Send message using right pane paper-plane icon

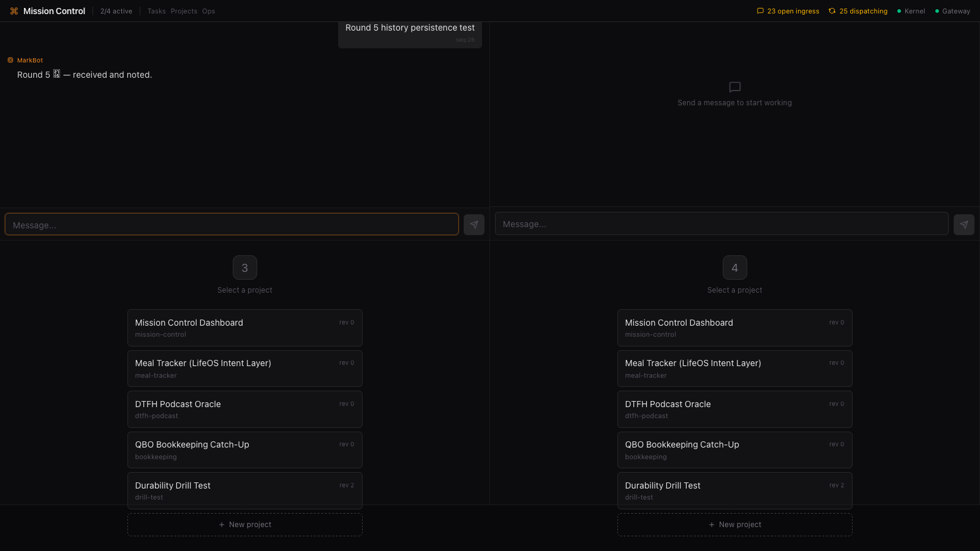coord(963,225)
